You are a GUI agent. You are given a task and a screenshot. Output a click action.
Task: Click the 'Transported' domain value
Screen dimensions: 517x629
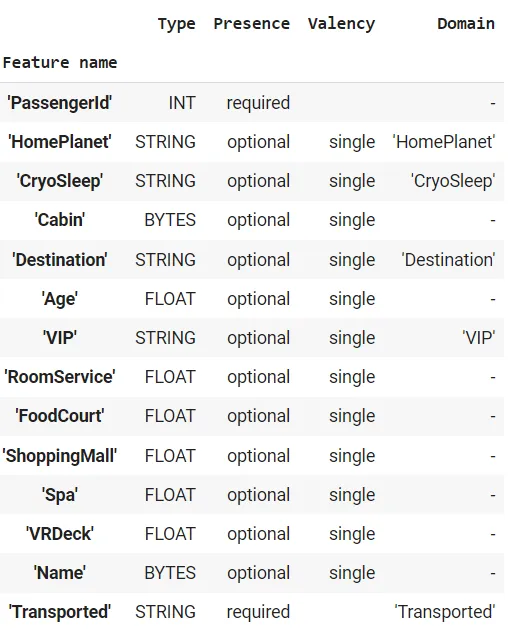445,612
